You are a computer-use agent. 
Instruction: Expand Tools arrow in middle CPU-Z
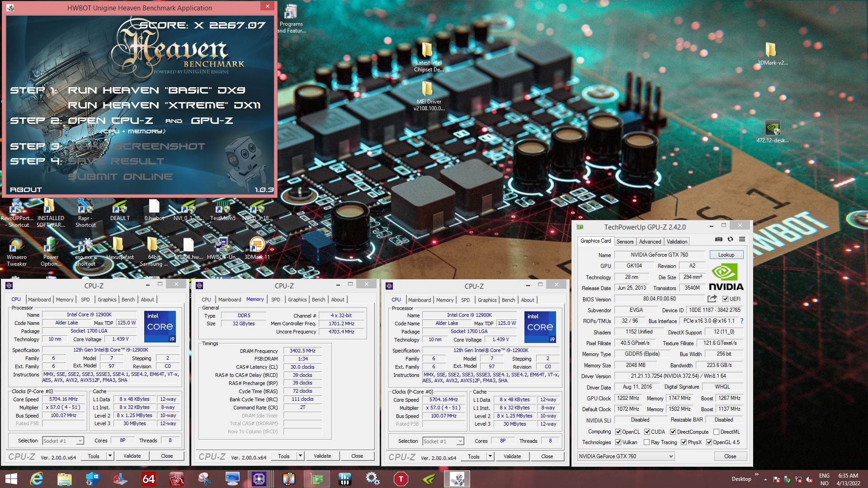300,456
